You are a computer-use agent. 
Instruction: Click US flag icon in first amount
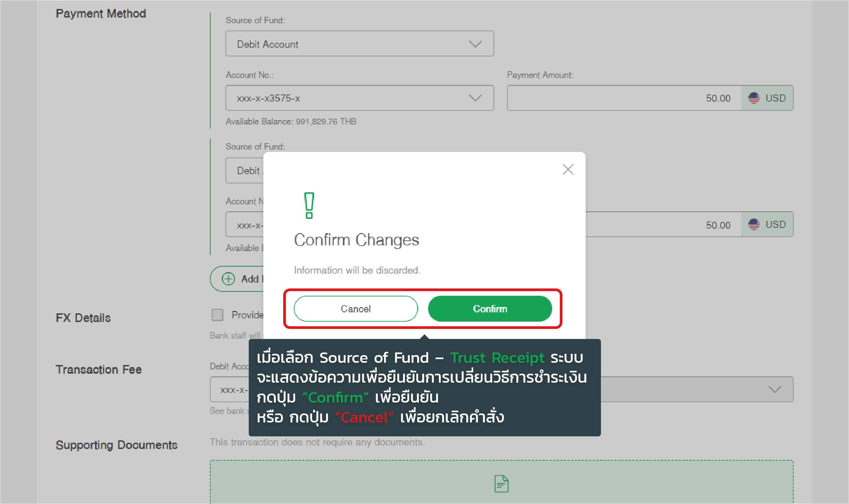753,98
